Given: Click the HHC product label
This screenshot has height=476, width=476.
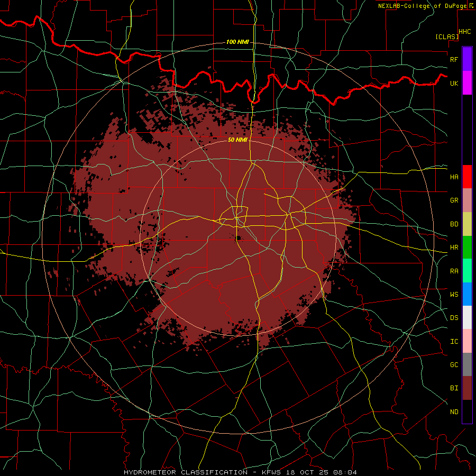Looking at the screenshot, I should 464,32.
